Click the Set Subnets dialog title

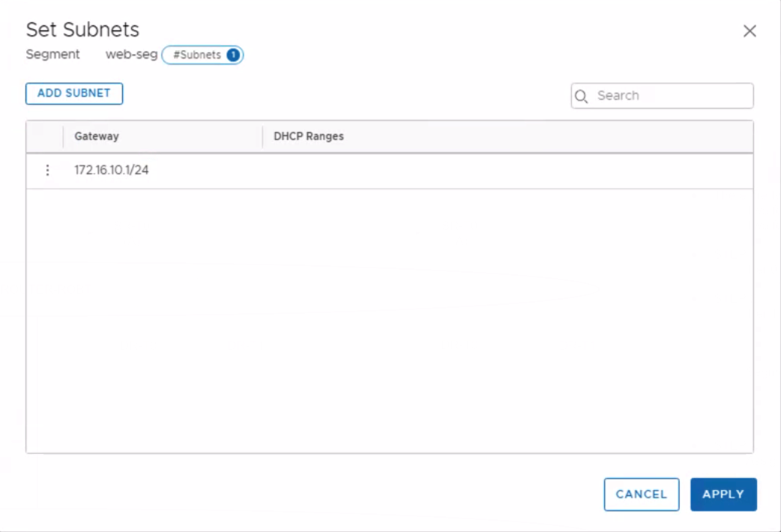click(82, 29)
